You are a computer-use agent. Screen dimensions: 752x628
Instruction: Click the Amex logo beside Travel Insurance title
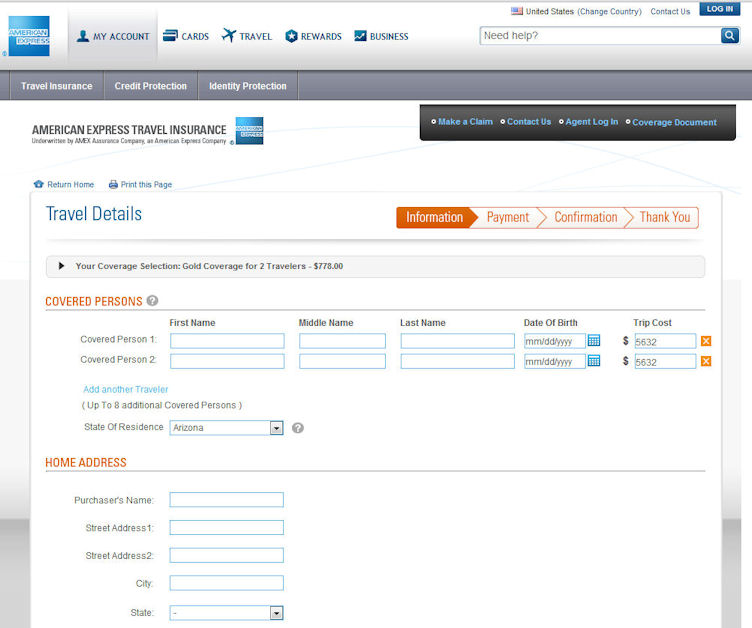(x=249, y=130)
